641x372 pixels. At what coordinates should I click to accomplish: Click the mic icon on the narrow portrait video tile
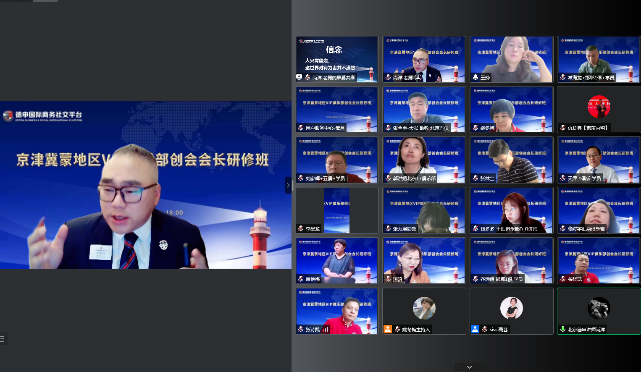[300, 229]
